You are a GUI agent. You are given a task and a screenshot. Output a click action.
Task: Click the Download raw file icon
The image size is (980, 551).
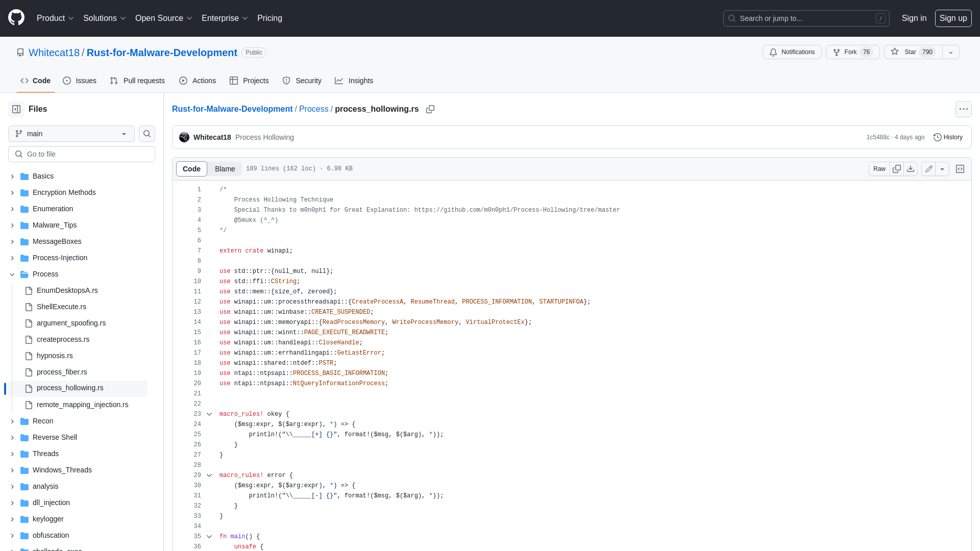[911, 168]
